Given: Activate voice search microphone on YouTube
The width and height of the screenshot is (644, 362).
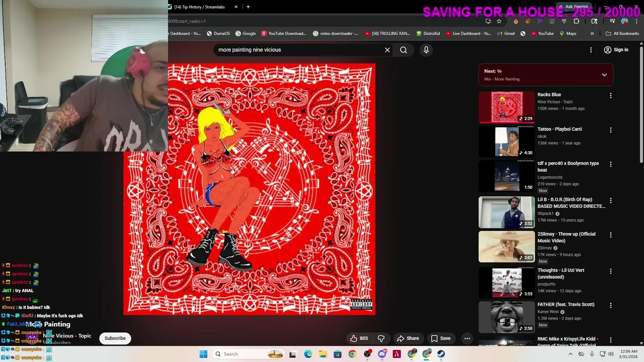Looking at the screenshot, I should [x=426, y=50].
